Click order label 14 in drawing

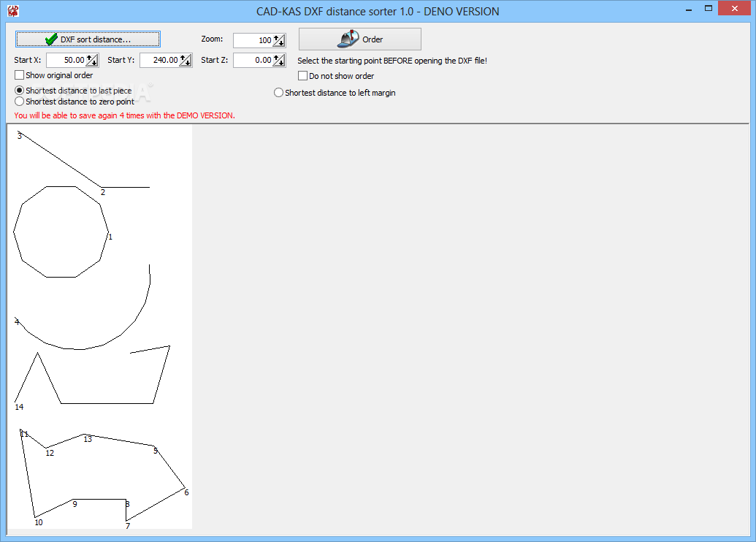pos(19,407)
